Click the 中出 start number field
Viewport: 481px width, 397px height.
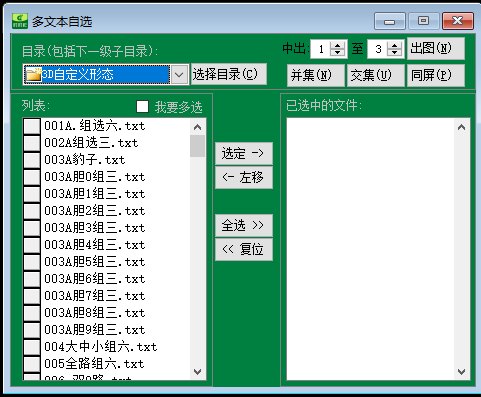(320, 49)
